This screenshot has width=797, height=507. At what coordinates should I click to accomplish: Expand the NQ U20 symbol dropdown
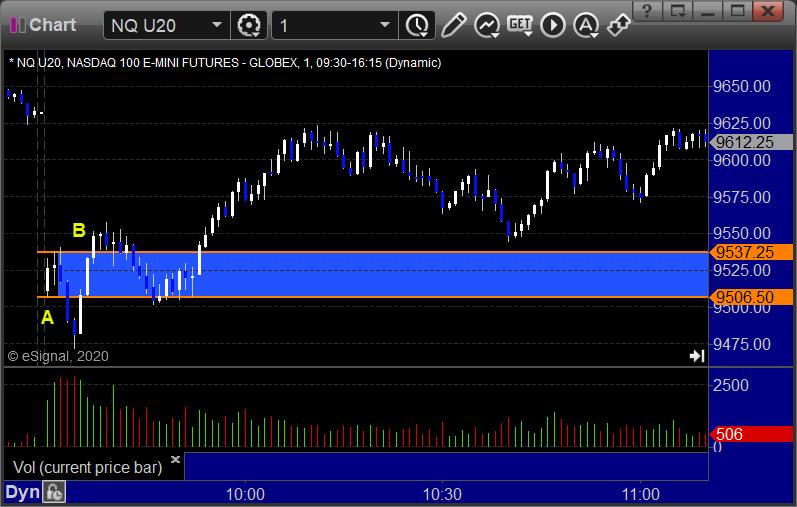217,25
